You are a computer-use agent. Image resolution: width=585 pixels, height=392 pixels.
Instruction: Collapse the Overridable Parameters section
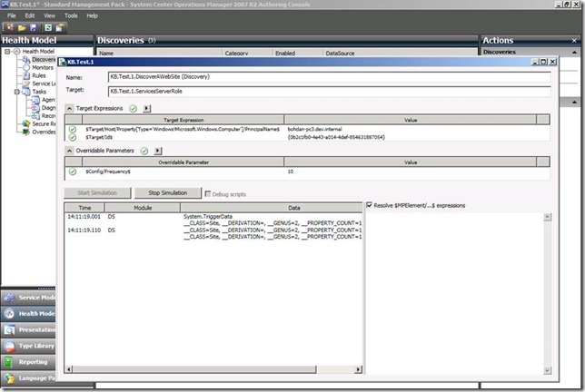coord(70,151)
